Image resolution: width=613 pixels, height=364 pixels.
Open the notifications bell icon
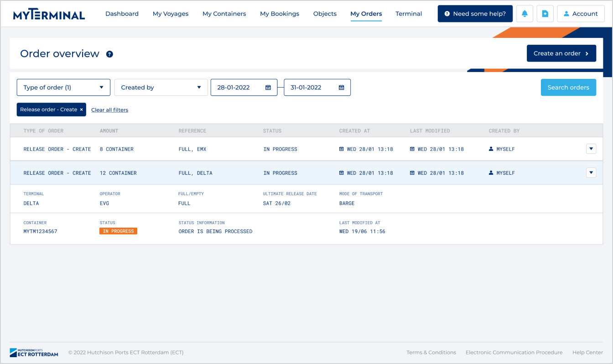[525, 14]
